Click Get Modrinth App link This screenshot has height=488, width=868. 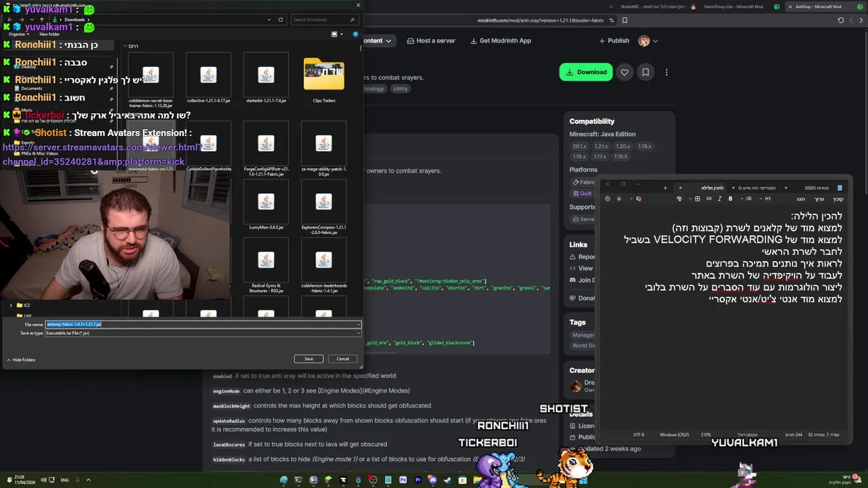pos(500,41)
